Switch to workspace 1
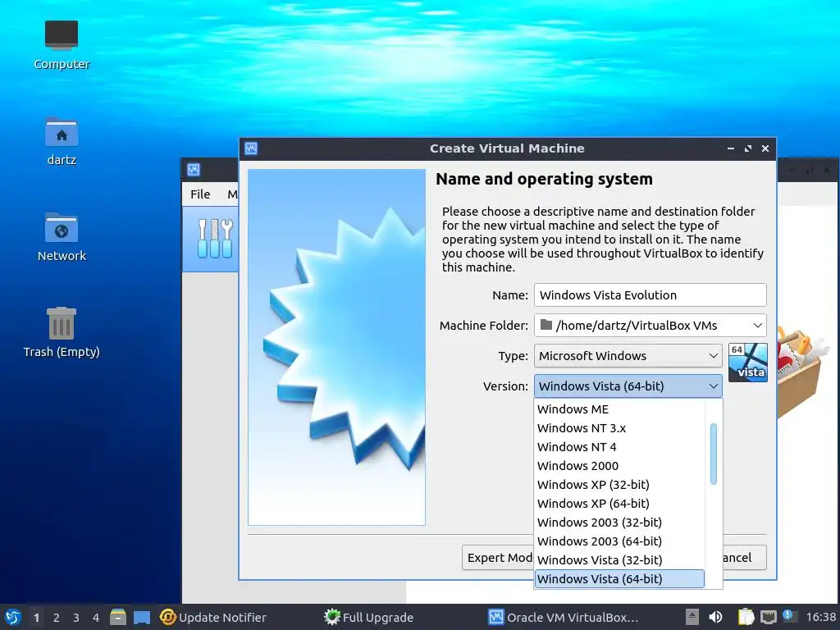The width and height of the screenshot is (840, 630). [x=36, y=617]
